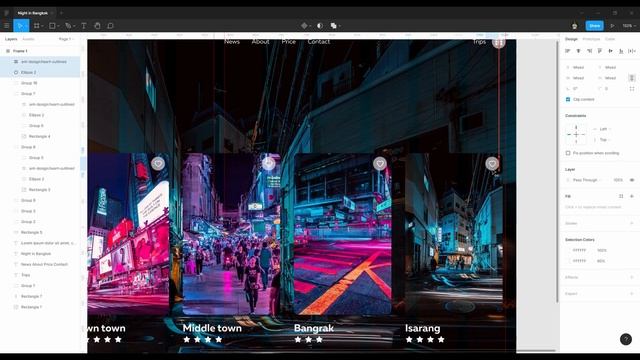Toggle layer visibility eye icon
Image resolution: width=640 pixels, height=360 pixels.
click(x=632, y=180)
